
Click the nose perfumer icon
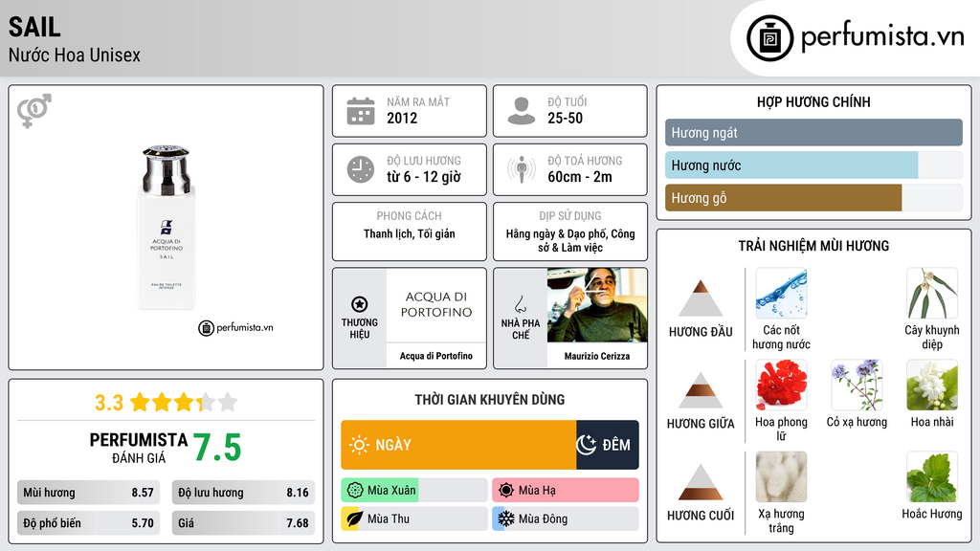[x=520, y=304]
